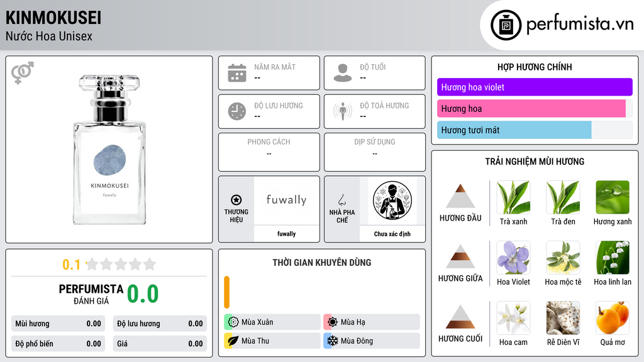644x362 pixels.
Task: Click the Chưa xác định caption
Action: 392,234
